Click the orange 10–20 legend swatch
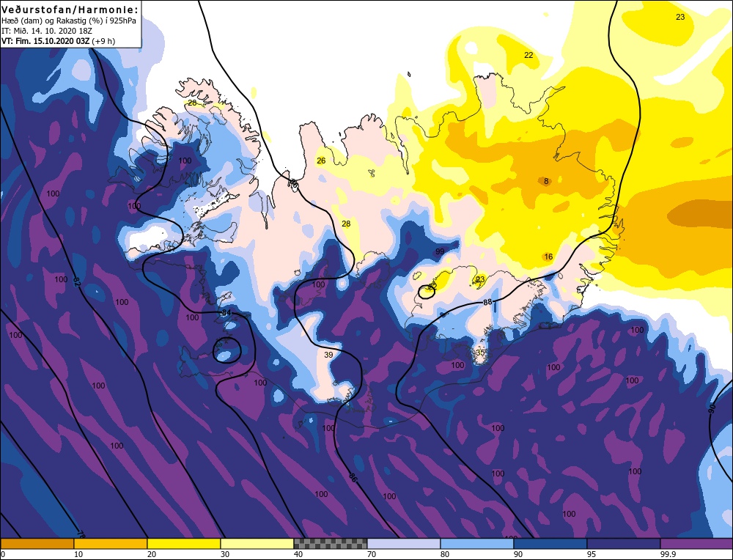This screenshot has width=733, height=560. (x=111, y=544)
